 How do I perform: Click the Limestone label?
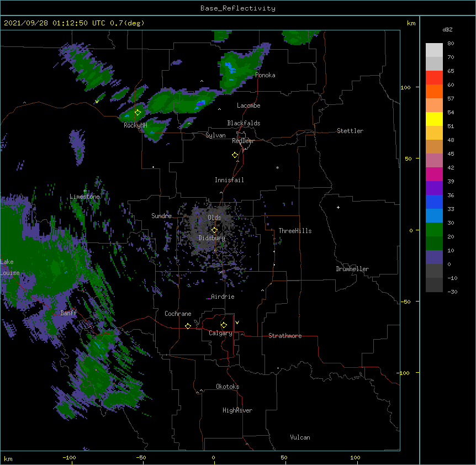(x=84, y=197)
